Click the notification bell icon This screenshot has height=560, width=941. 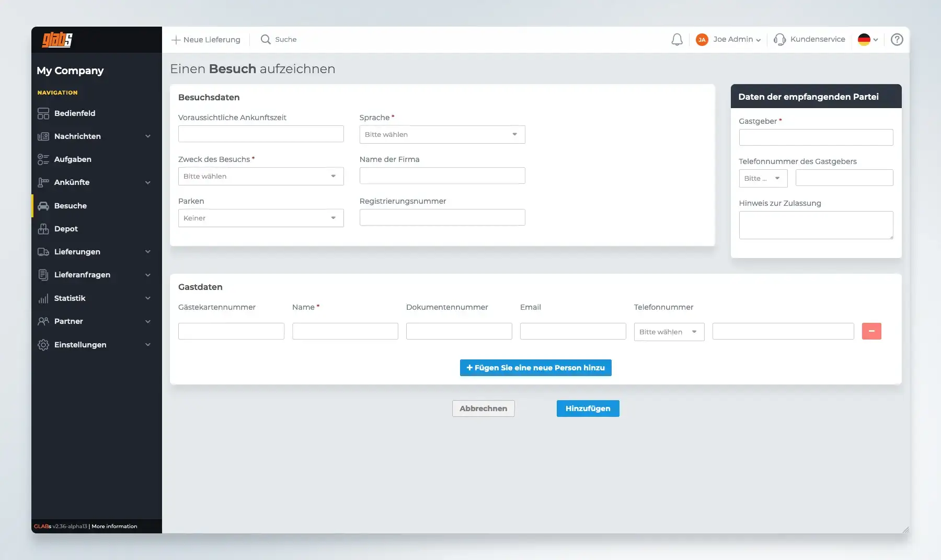[x=677, y=40]
